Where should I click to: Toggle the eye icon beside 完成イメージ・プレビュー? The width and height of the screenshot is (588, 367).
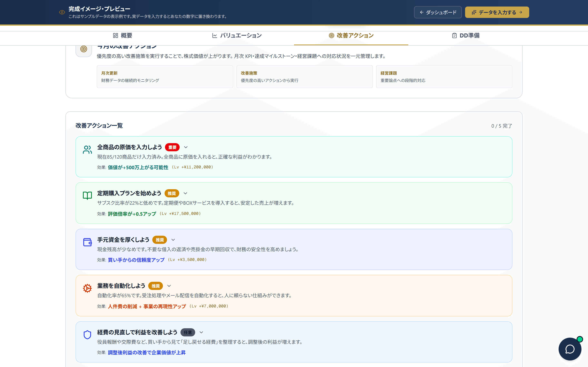click(62, 12)
